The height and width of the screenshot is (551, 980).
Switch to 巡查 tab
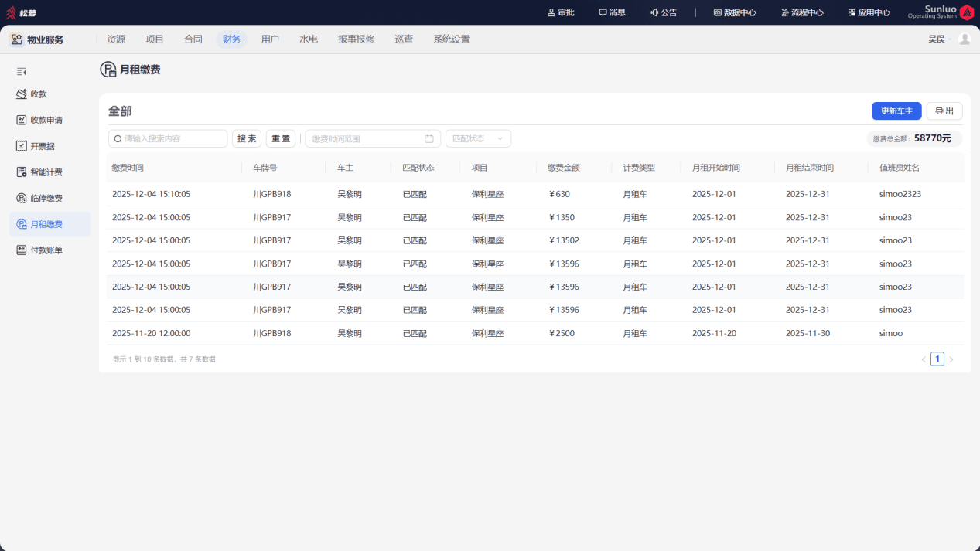pyautogui.click(x=404, y=39)
